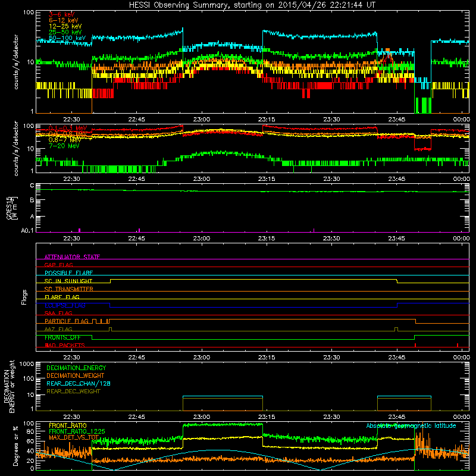The image size is (476, 476).
Task: Click the 12-25 keV legend entry
Action: click(x=65, y=26)
